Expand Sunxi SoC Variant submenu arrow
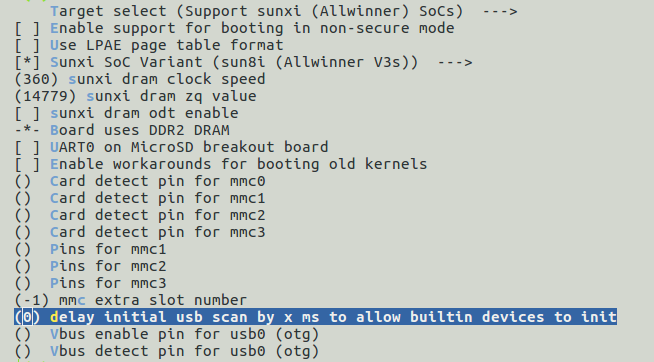This screenshot has width=654, height=362. [x=455, y=63]
